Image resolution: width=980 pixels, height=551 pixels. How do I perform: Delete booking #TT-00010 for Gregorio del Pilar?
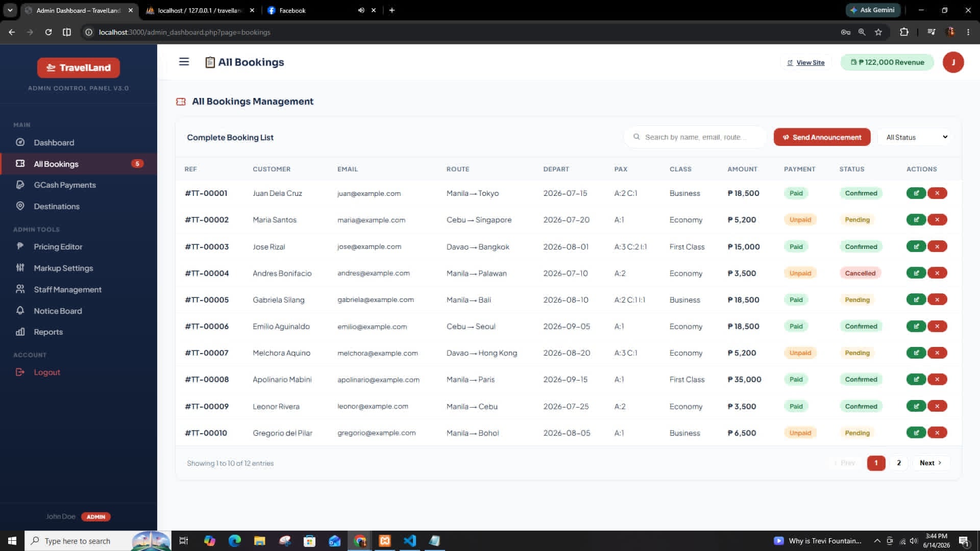click(x=937, y=433)
